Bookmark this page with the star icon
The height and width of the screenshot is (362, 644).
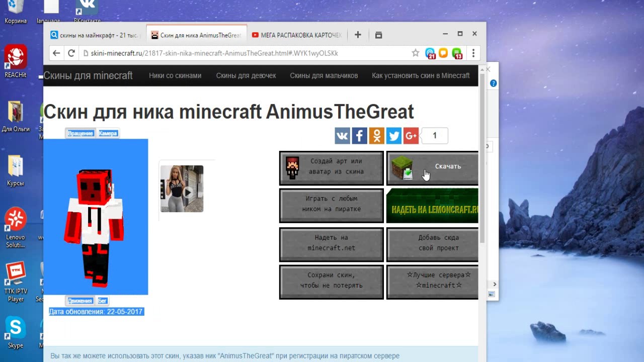(x=416, y=53)
